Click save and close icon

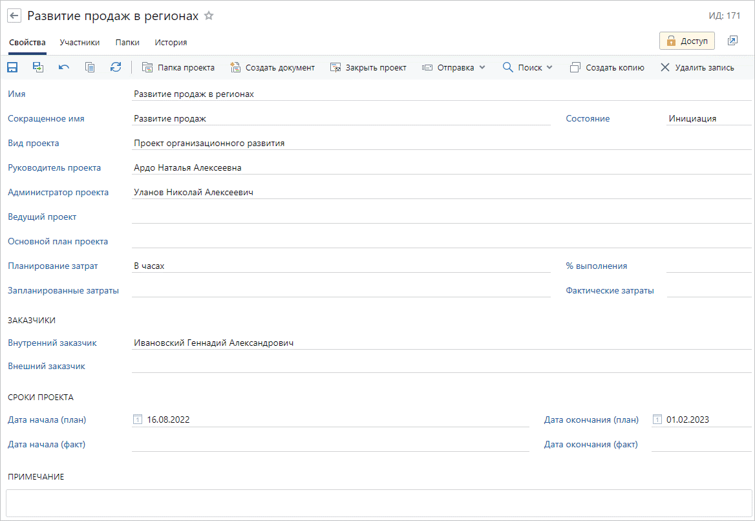coord(38,67)
